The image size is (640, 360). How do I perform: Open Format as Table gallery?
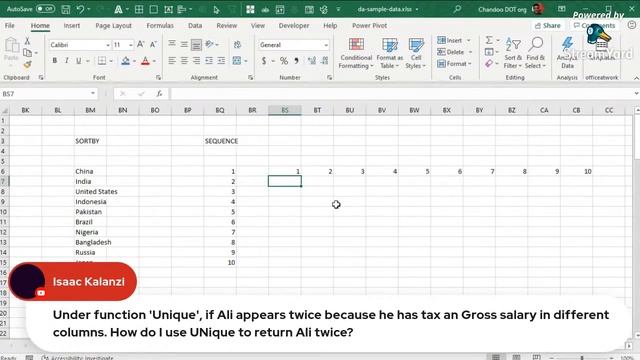tap(389, 53)
